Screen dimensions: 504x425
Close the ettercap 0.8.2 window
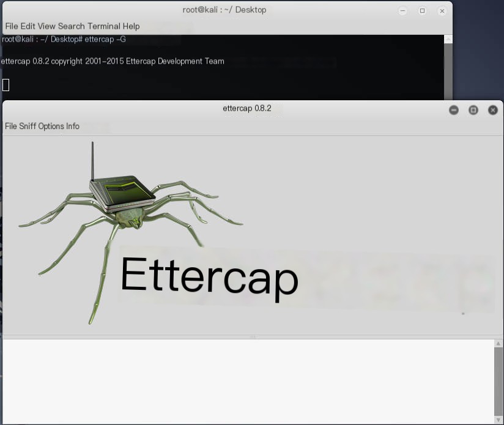click(x=493, y=110)
